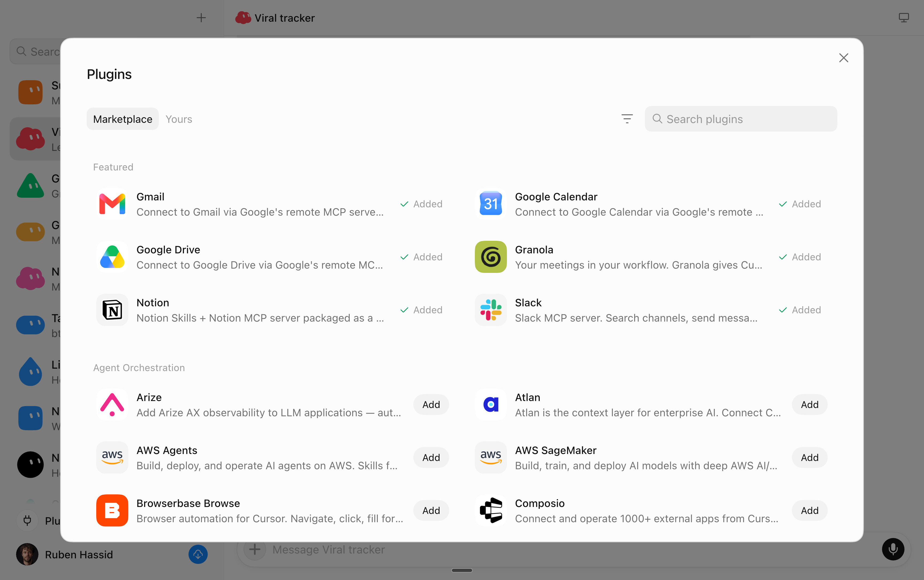Click the Atlan plugin description text

pyautogui.click(x=648, y=413)
